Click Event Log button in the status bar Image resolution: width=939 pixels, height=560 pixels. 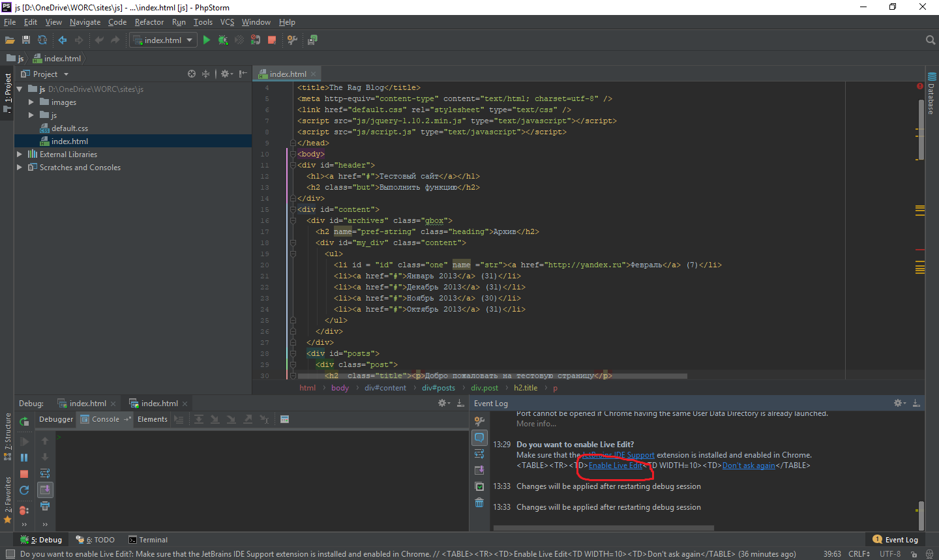(896, 540)
